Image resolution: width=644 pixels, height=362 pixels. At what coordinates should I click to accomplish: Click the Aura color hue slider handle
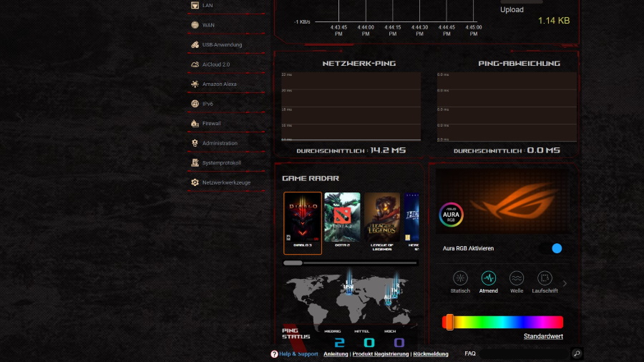(x=450, y=322)
